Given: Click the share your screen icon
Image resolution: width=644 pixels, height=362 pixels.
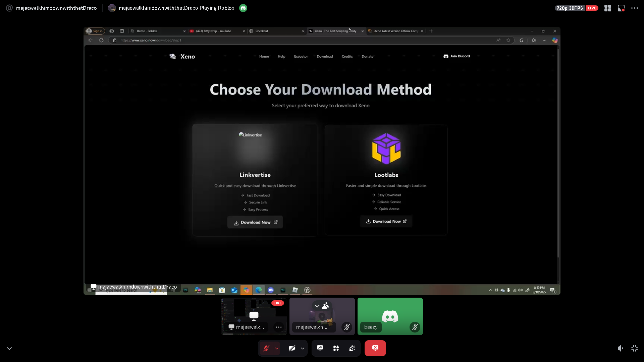Looking at the screenshot, I should tap(320, 348).
